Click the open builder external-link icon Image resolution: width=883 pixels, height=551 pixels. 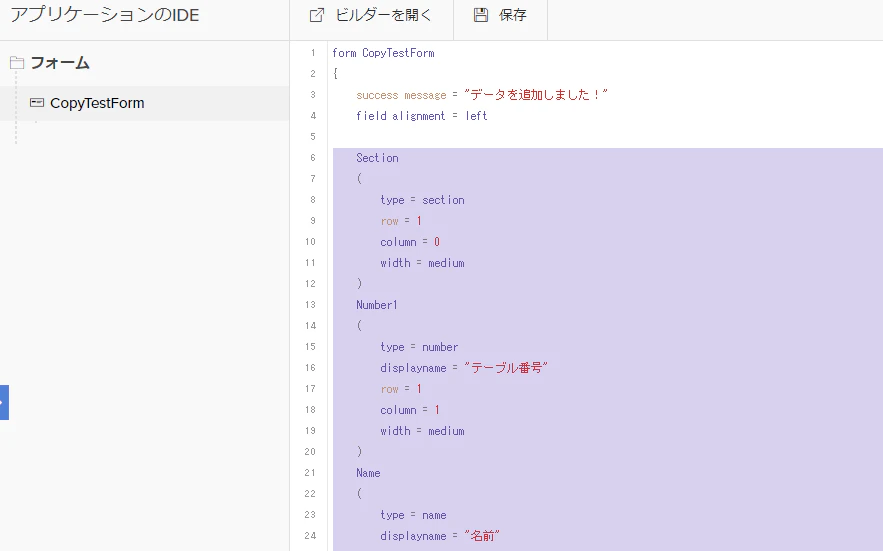click(317, 15)
